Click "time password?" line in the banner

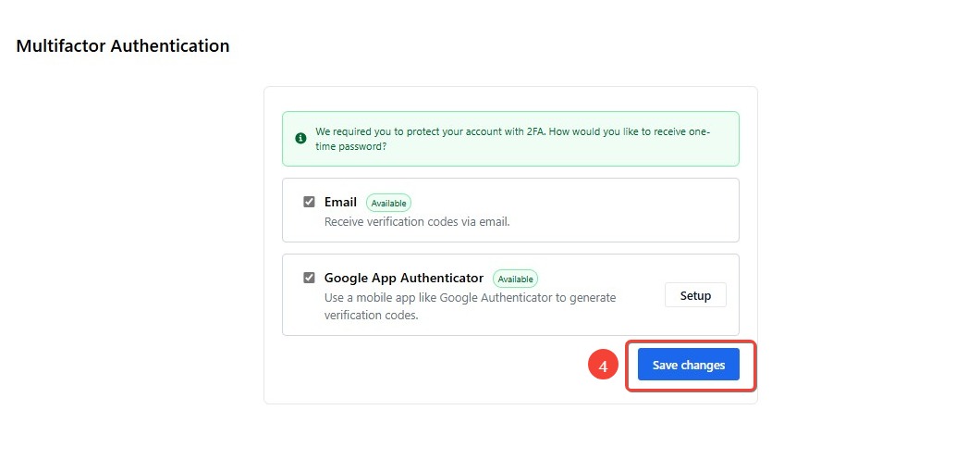350,145
